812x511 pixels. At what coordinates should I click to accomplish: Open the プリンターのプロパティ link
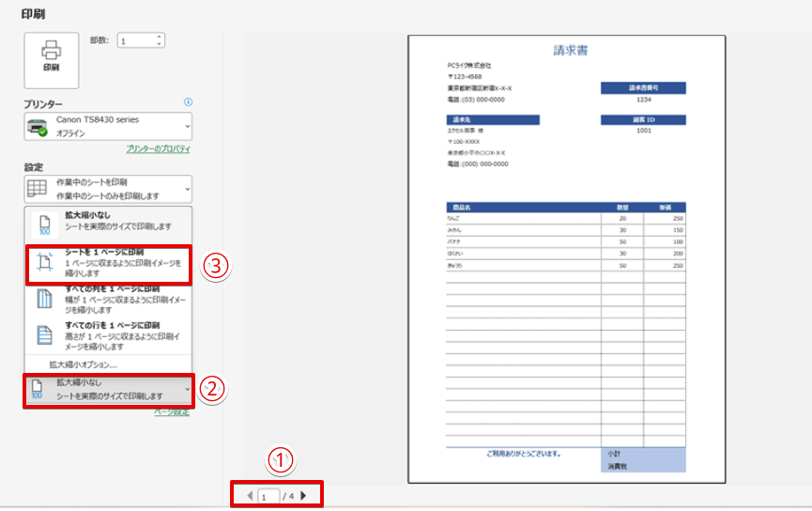pyautogui.click(x=158, y=149)
